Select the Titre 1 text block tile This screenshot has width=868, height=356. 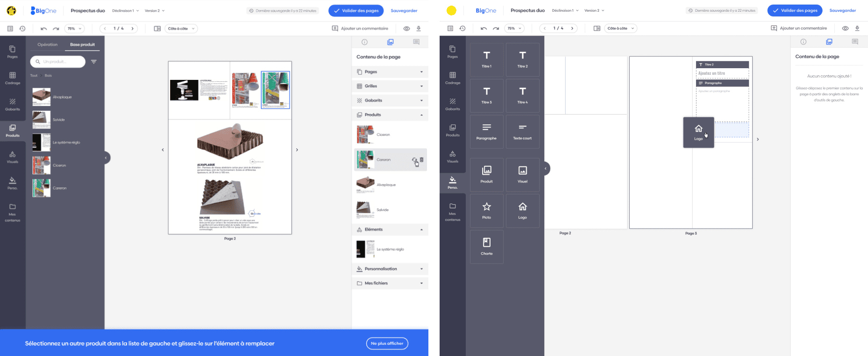click(486, 59)
